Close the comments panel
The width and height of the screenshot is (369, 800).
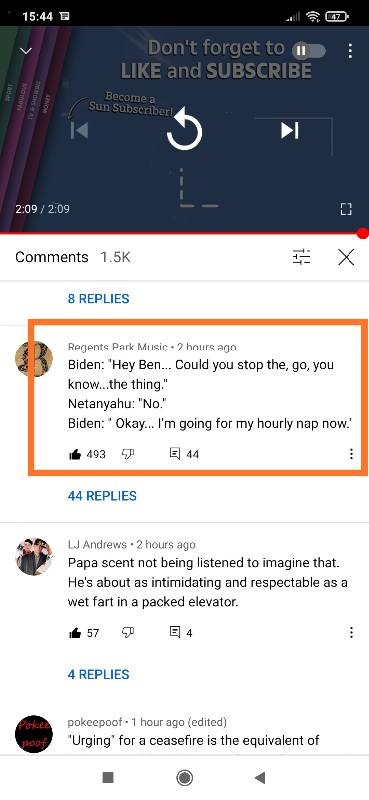346,257
